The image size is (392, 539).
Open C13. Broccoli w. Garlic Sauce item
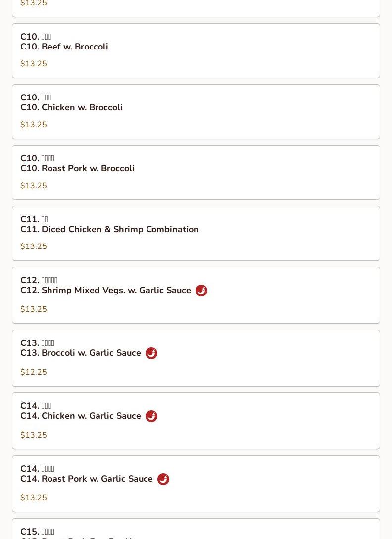pos(196,358)
